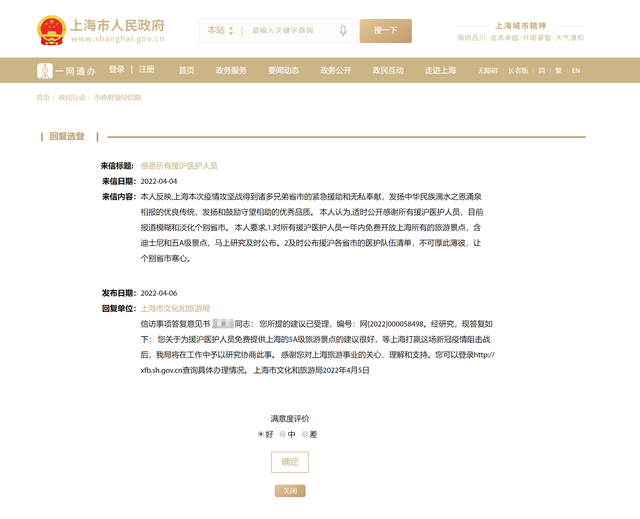This screenshot has width=640, height=519.
Task: Click the 一网通办 portal icon
Action: click(45, 71)
